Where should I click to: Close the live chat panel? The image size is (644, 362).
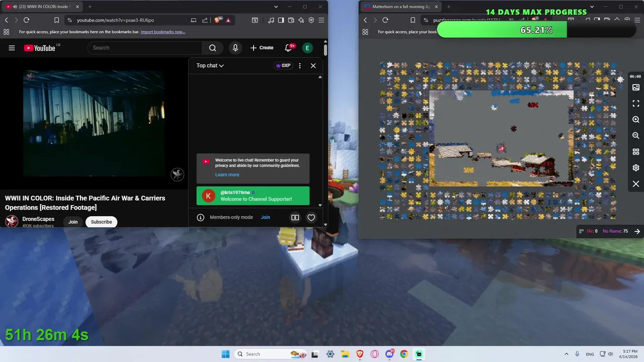pos(313,65)
